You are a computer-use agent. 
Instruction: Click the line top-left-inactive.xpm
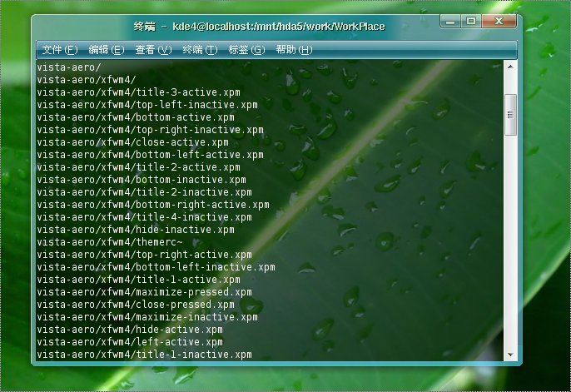147,105
